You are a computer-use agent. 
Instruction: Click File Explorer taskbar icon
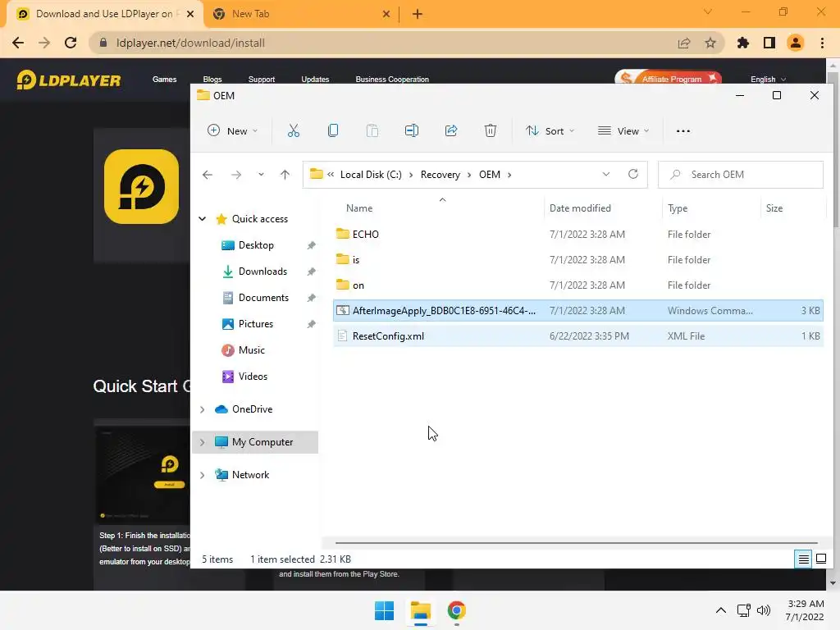coord(421,610)
